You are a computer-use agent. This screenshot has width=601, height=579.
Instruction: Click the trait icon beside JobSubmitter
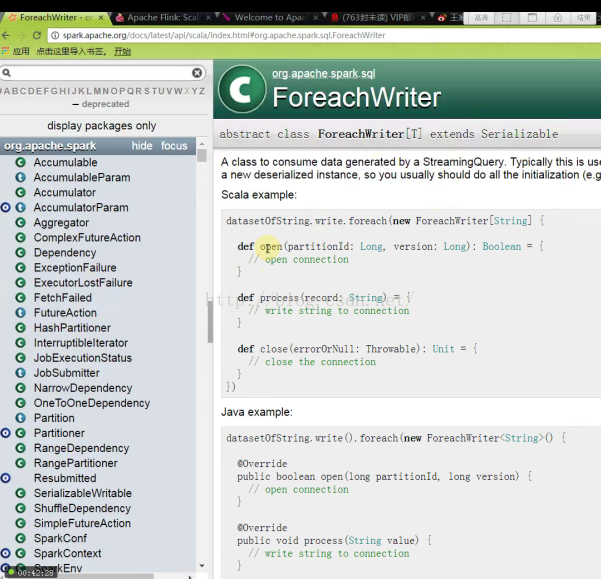coord(20,373)
